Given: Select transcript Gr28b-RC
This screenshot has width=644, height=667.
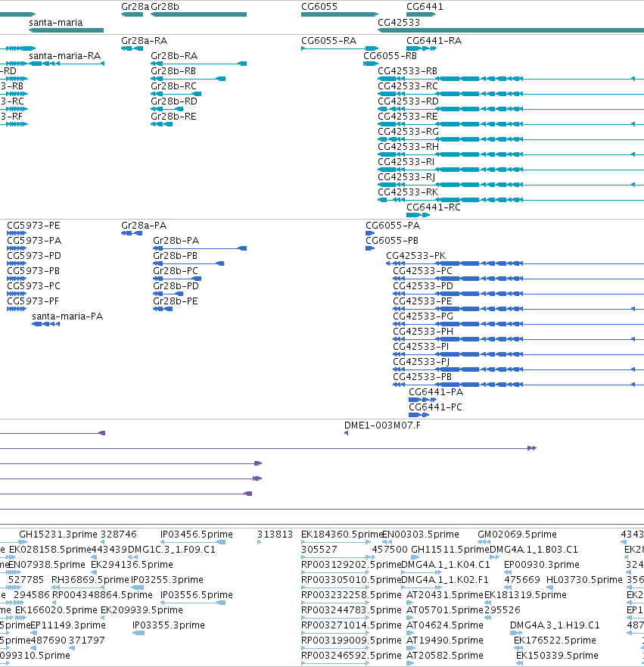Looking at the screenshot, I should (x=174, y=86).
